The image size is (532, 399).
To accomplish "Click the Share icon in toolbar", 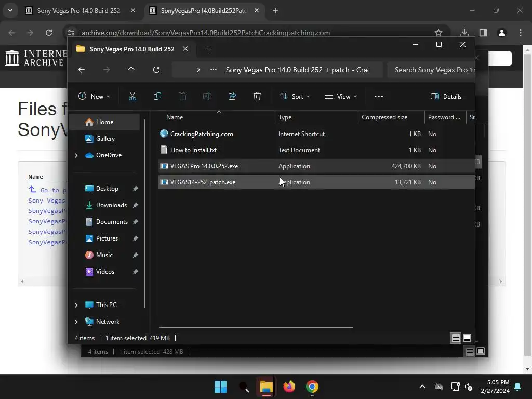I will tap(232, 96).
